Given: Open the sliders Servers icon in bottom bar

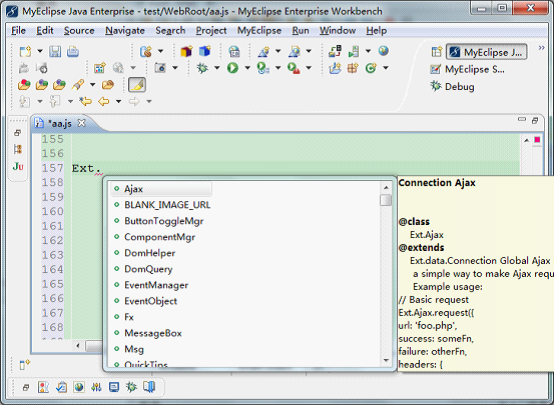Looking at the screenshot, I should [96, 387].
